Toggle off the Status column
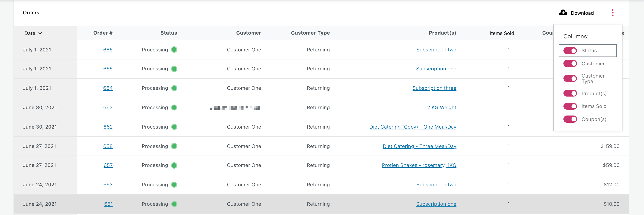This screenshot has height=215, width=644. [570, 51]
